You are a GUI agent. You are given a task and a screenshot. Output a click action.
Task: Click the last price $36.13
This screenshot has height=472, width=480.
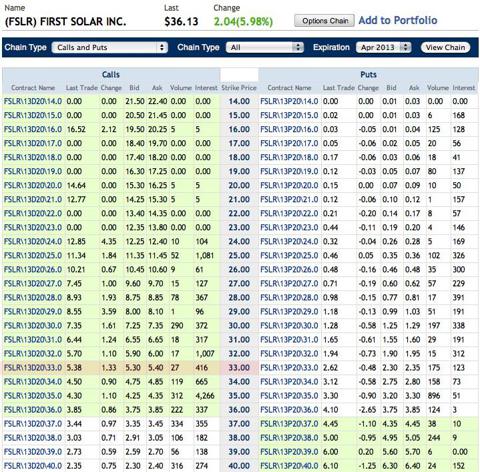(181, 22)
